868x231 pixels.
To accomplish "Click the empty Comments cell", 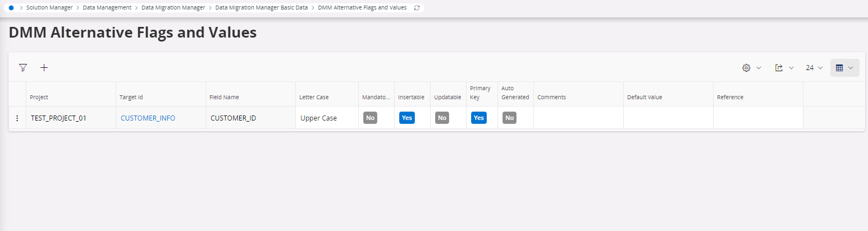I will 578,118.
